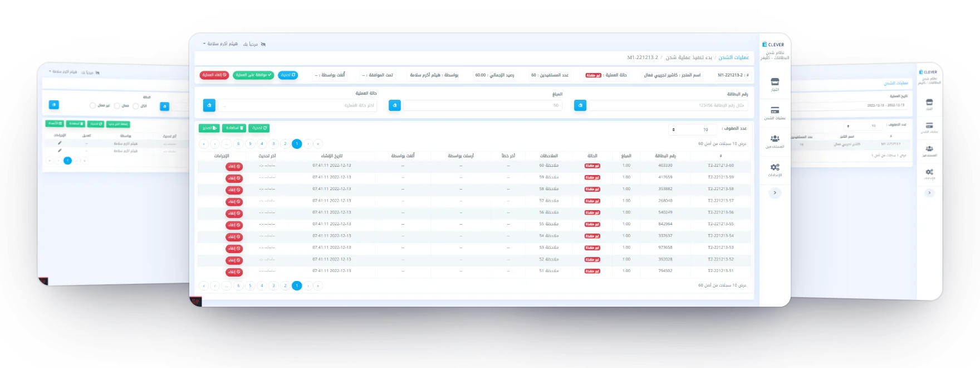Click the green موافقة على العملية button
Image resolution: width=980 pixels, height=368 pixels.
tap(253, 75)
